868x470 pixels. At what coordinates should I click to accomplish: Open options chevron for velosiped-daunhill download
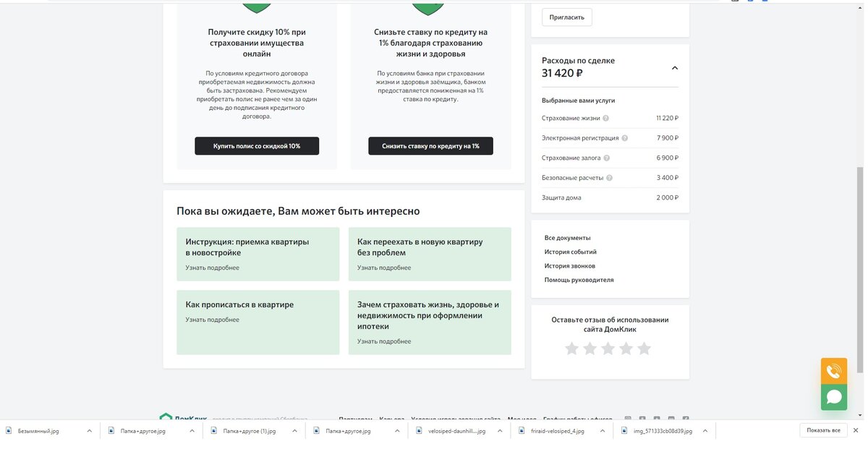(500, 430)
